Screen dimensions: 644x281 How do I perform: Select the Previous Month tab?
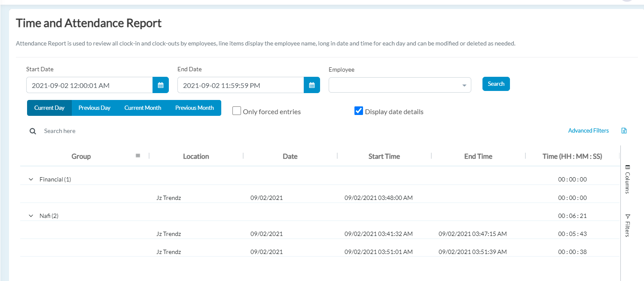click(194, 108)
